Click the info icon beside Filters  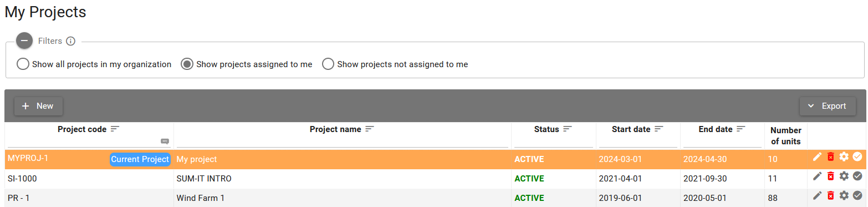pos(70,41)
